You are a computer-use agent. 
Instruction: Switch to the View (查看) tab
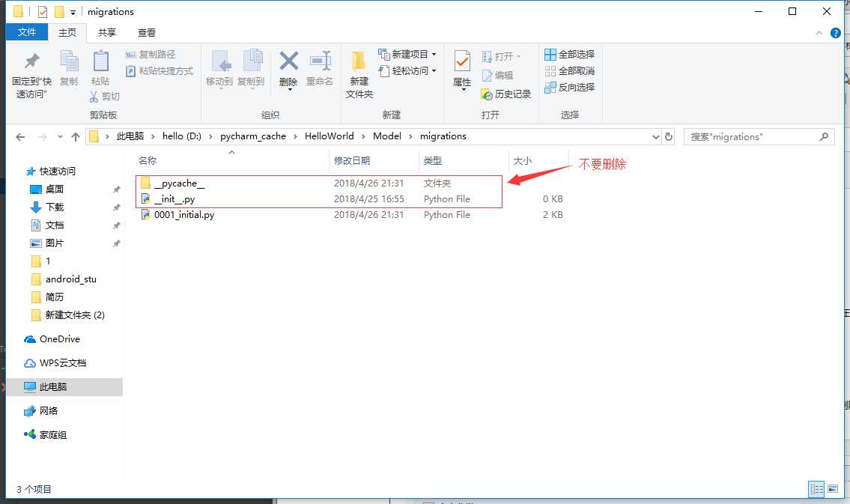coord(146,32)
